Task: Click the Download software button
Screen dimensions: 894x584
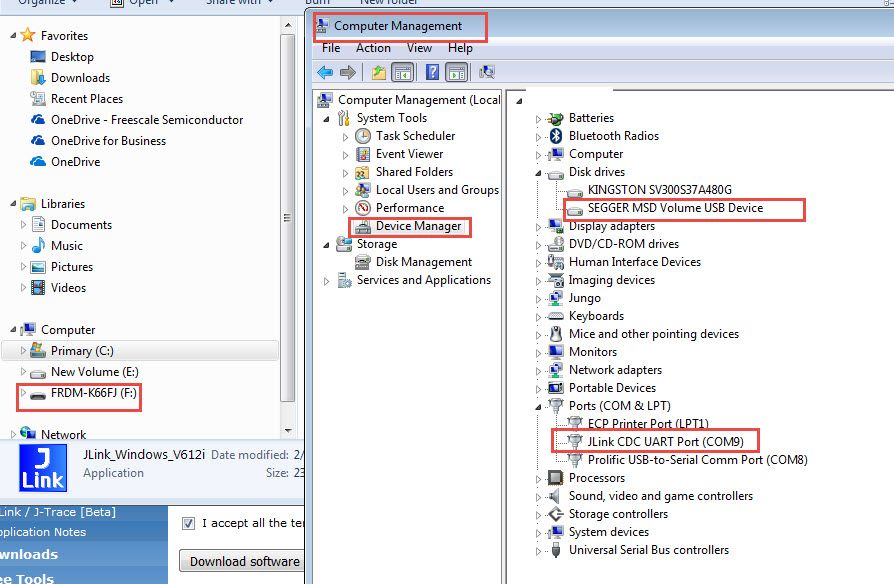Action: coord(244,561)
